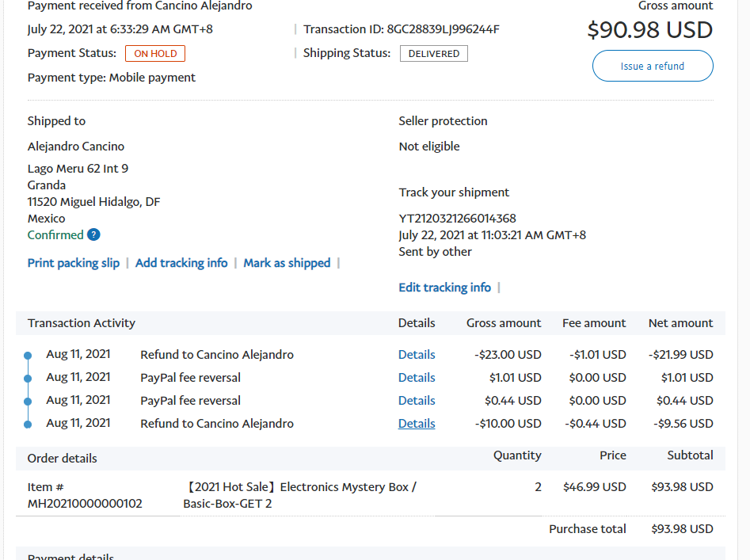Click the timeline dot for $0.44 fee reversal
The height and width of the screenshot is (560, 750).
pos(28,402)
